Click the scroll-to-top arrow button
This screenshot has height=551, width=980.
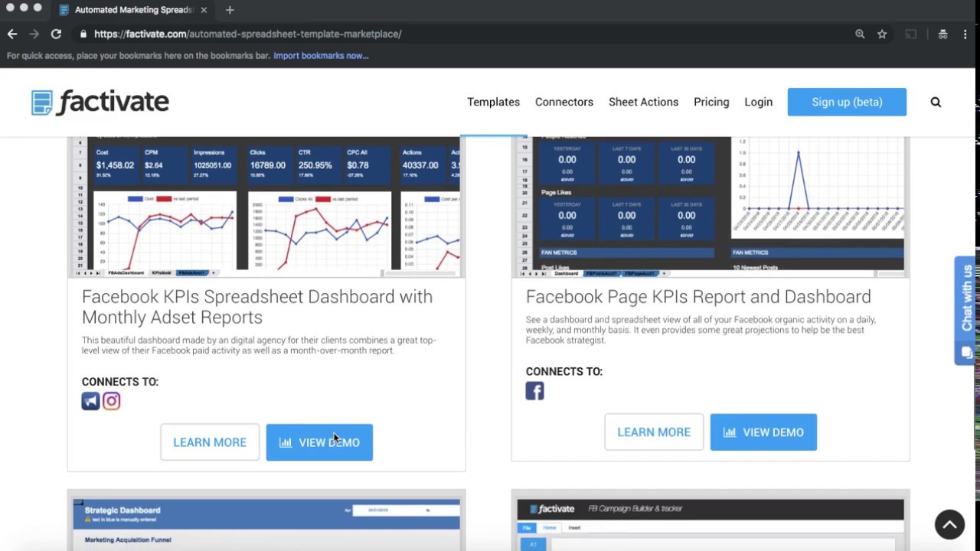point(949,524)
